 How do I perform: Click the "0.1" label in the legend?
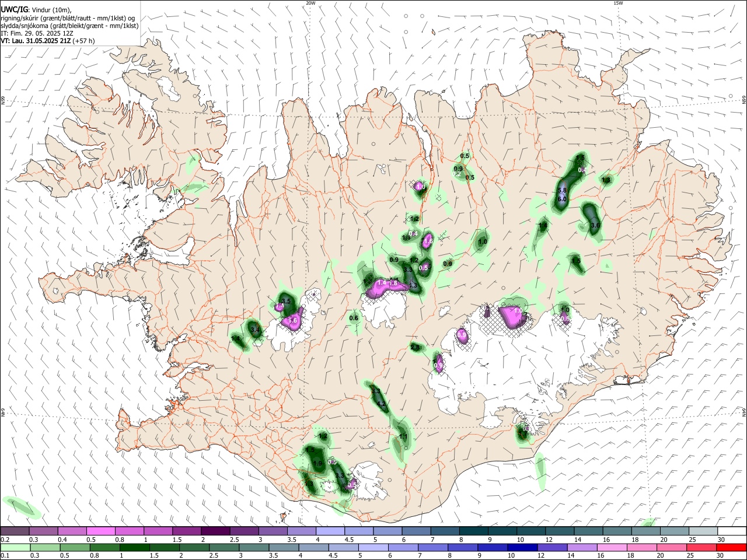pos(5,556)
